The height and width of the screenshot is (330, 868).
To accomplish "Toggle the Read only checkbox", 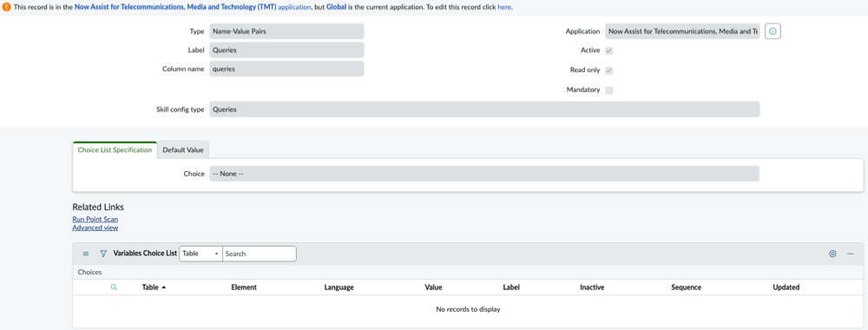I will [x=609, y=70].
